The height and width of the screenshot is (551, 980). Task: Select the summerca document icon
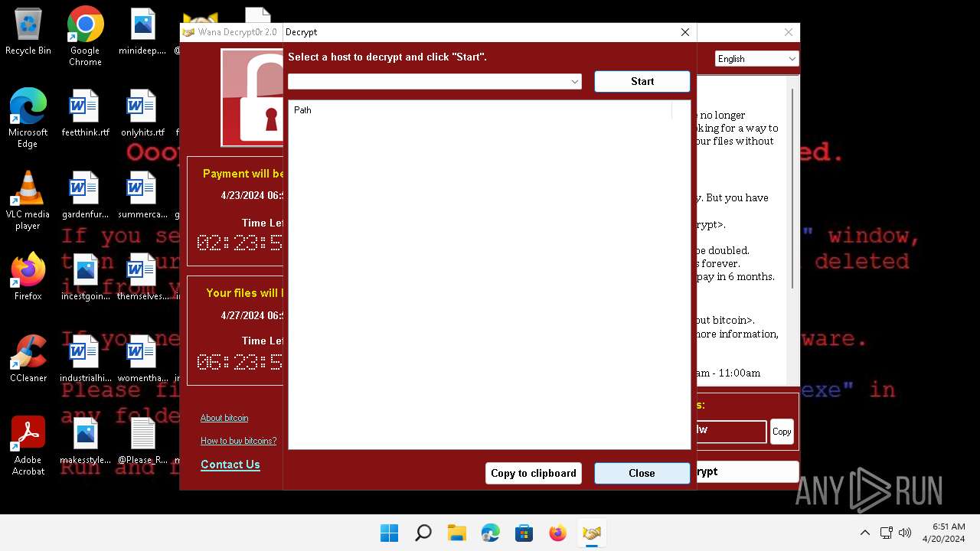(142, 196)
